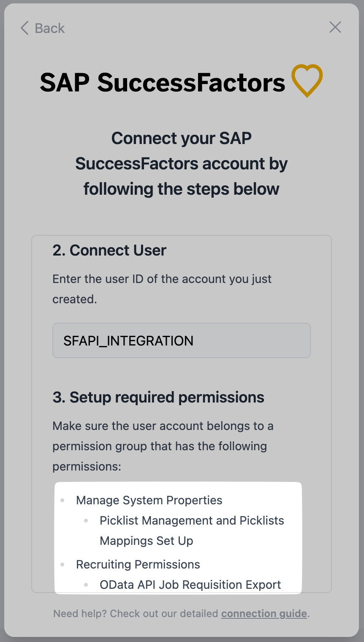Click the 'Enter the user ID' instruction text
Screen dimensions: 364x642
click(162, 289)
